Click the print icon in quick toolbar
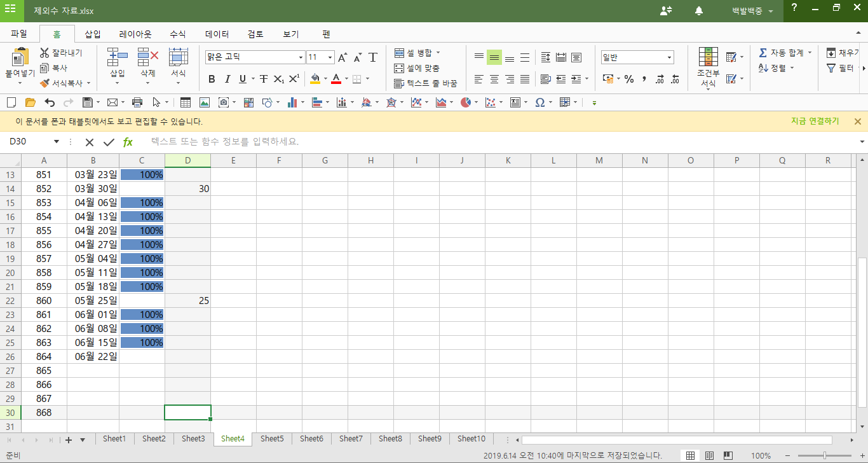868x463 pixels. (x=137, y=102)
